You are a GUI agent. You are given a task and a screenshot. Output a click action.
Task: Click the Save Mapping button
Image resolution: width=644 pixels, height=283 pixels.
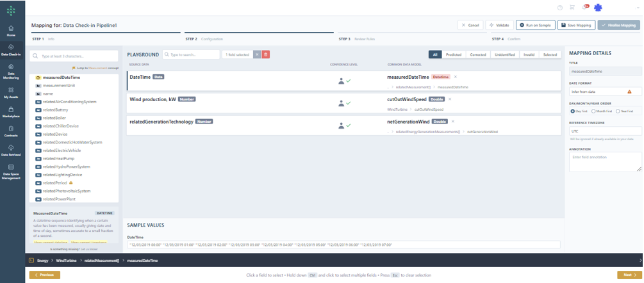[x=575, y=25]
